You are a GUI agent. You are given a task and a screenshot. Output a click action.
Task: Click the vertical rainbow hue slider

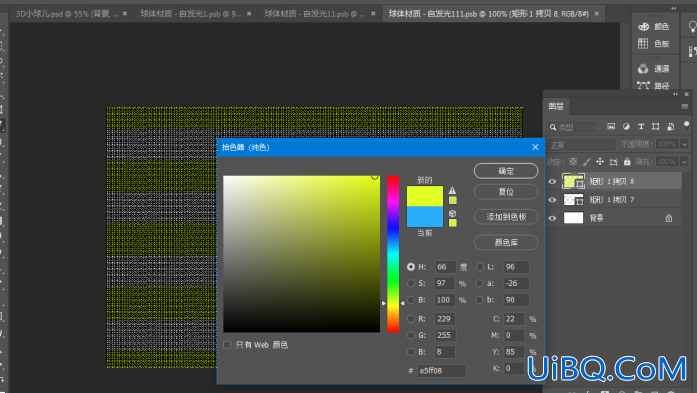(x=393, y=254)
